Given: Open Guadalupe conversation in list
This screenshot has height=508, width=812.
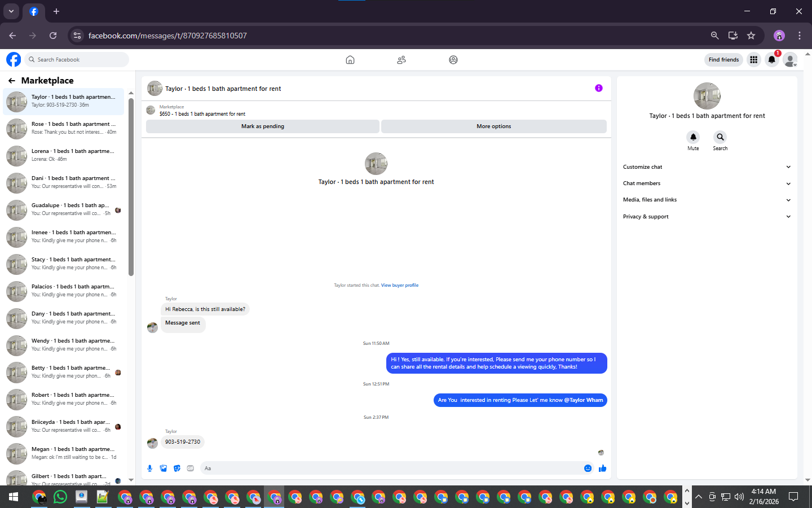Looking at the screenshot, I should (x=63, y=209).
